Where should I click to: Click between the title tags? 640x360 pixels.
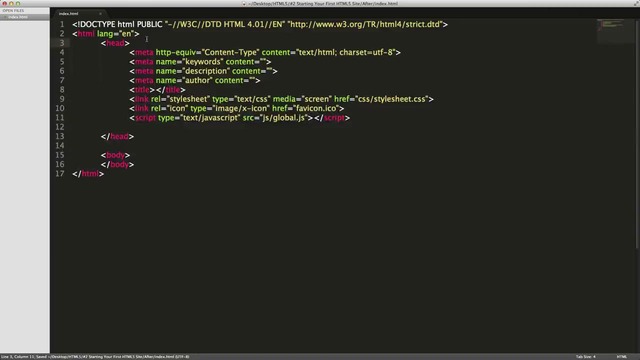point(155,90)
